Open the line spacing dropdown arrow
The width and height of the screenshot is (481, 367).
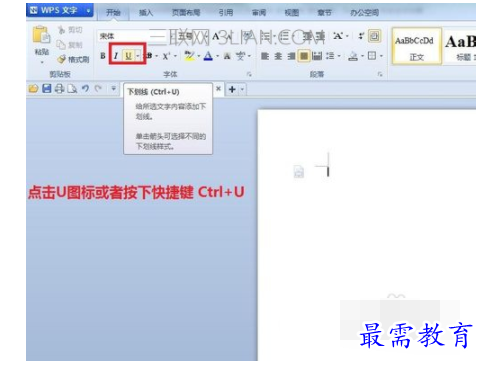pos(339,56)
